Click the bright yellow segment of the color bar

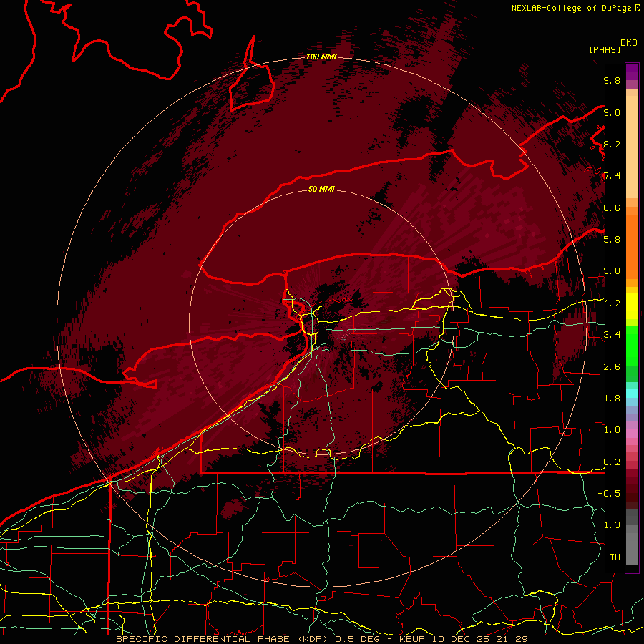click(632, 306)
